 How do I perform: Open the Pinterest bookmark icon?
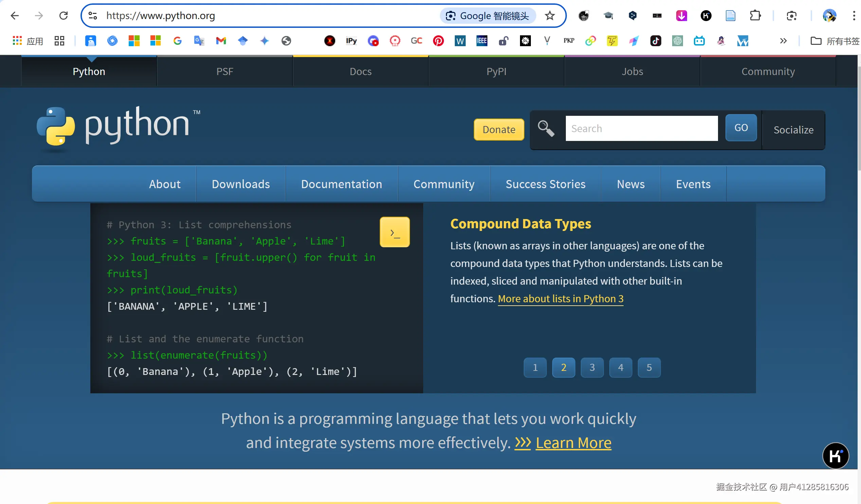[x=438, y=41]
